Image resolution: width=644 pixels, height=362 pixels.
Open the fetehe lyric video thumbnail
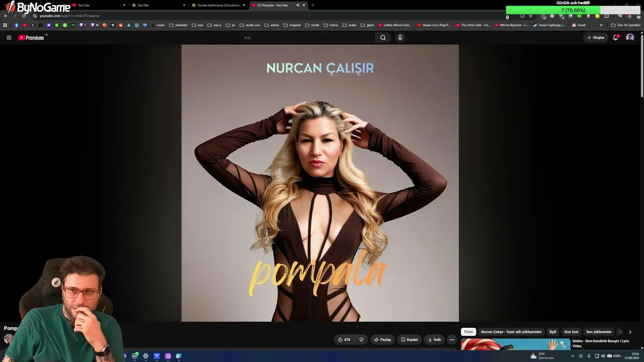[x=515, y=344]
